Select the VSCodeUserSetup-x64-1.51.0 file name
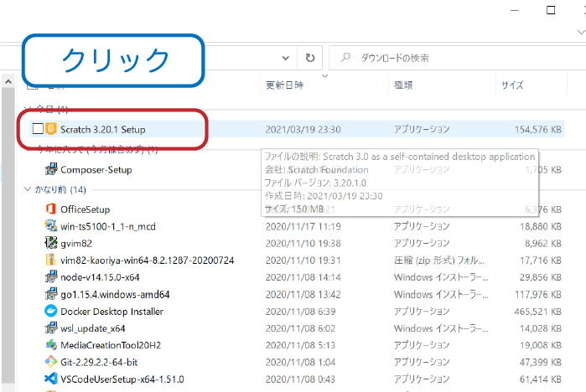The height and width of the screenshot is (392, 586). pyautogui.click(x=122, y=379)
